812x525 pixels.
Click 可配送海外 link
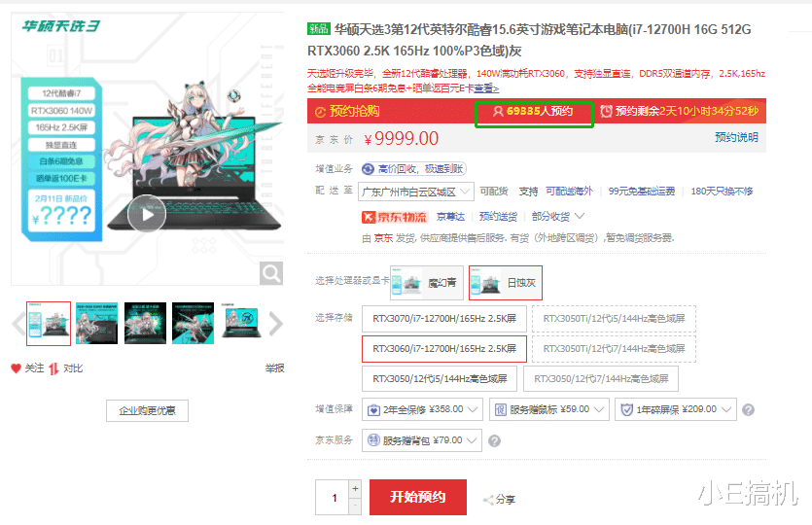569,192
